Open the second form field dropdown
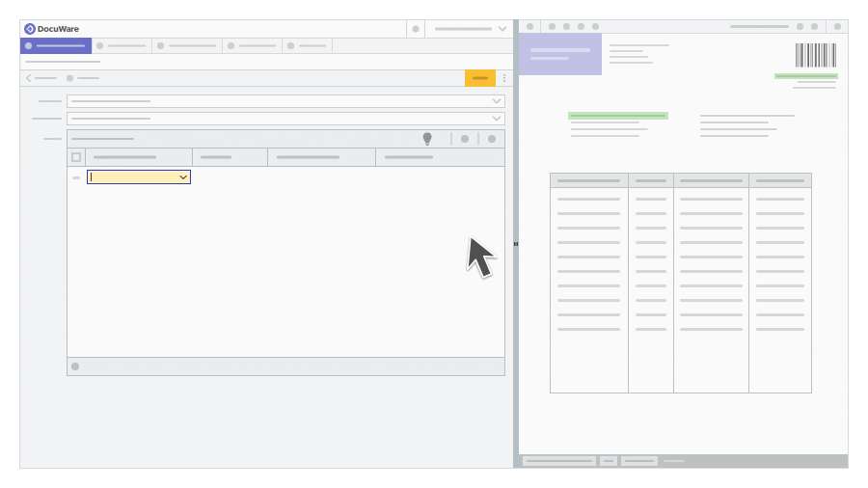 pos(496,119)
